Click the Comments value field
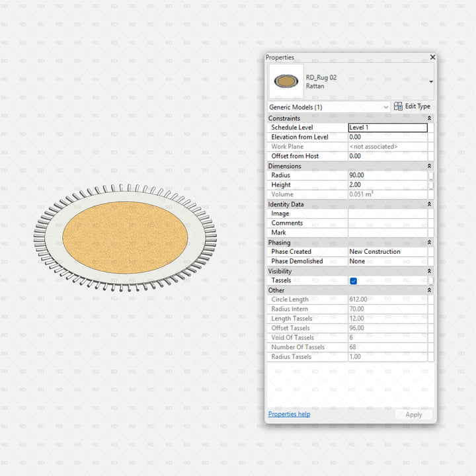Screen dimensions: 476x476 click(387, 223)
